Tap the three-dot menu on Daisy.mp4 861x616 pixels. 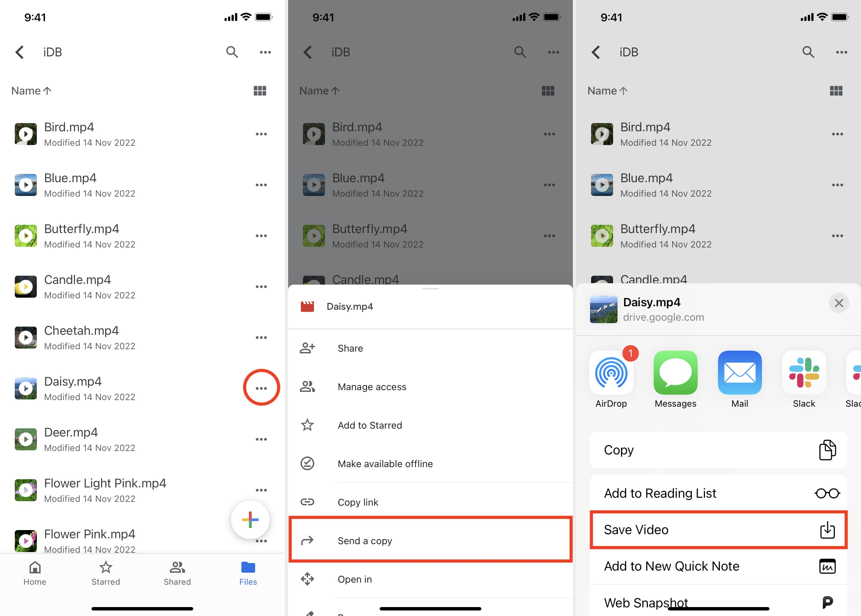[x=261, y=388]
